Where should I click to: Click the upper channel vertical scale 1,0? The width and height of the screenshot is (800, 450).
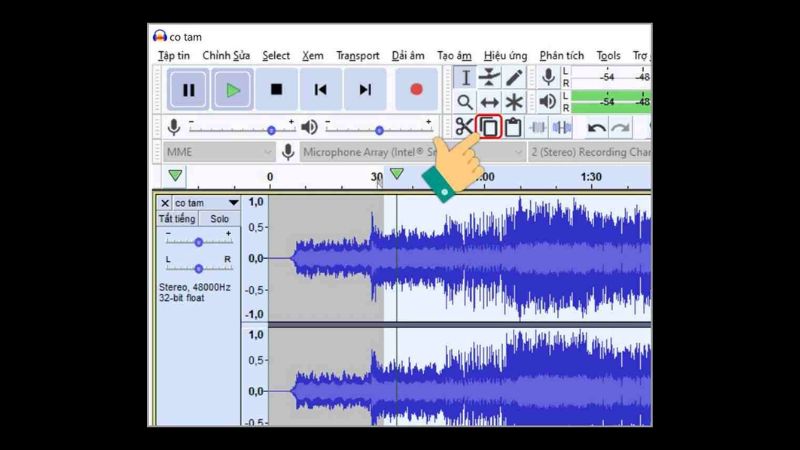256,202
